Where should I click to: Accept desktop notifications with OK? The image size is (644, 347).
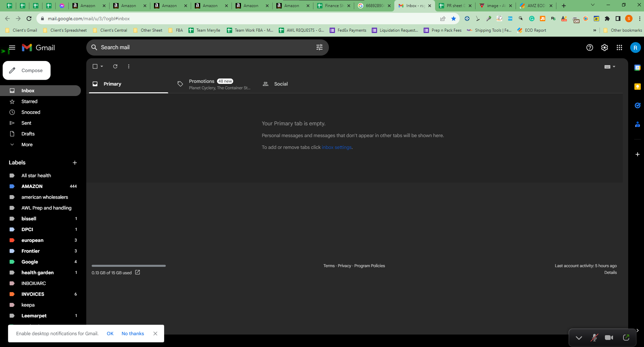pyautogui.click(x=110, y=334)
